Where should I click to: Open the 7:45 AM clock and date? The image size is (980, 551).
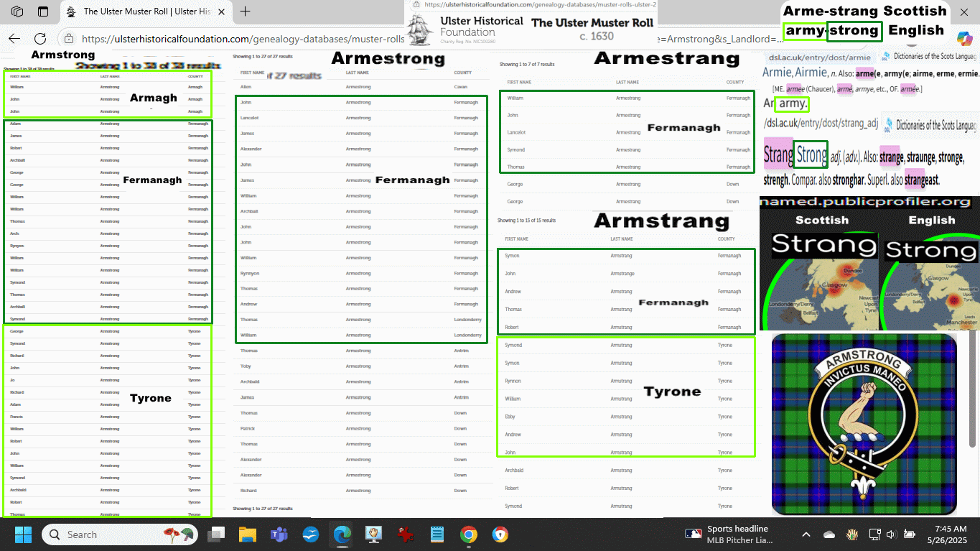coord(946,534)
